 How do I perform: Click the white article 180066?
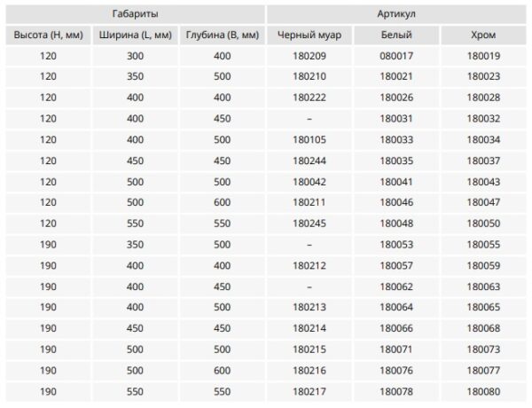(x=396, y=327)
